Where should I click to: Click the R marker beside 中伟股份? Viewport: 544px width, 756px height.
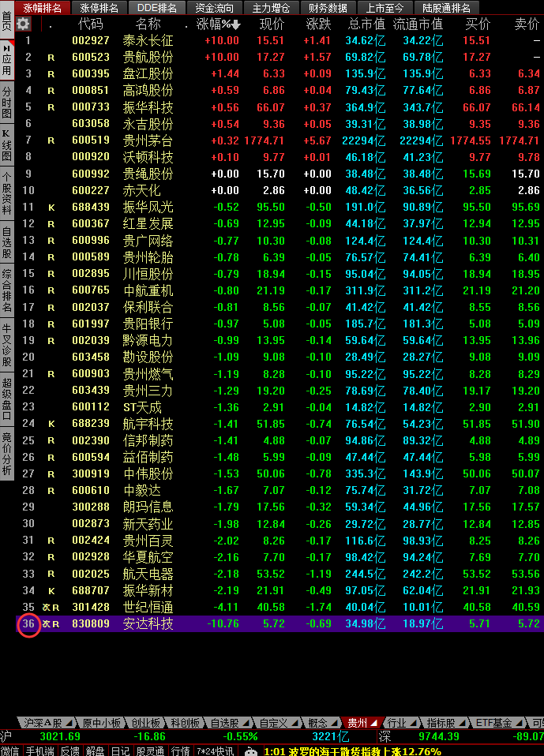(x=51, y=474)
